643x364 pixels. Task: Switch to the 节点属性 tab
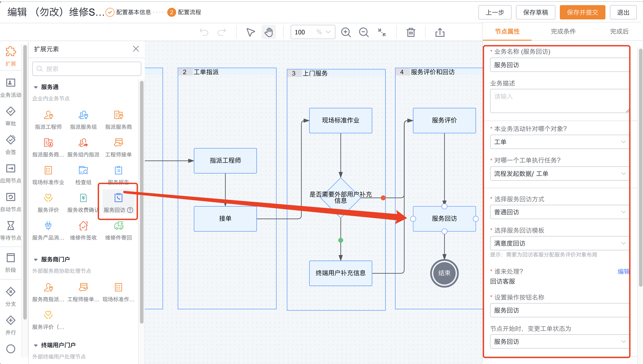coord(507,32)
